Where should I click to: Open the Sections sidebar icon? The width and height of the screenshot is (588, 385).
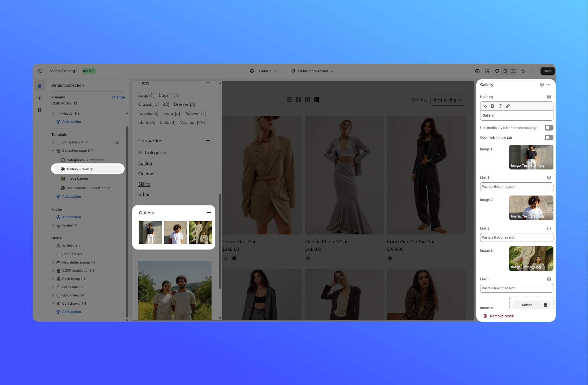click(40, 86)
